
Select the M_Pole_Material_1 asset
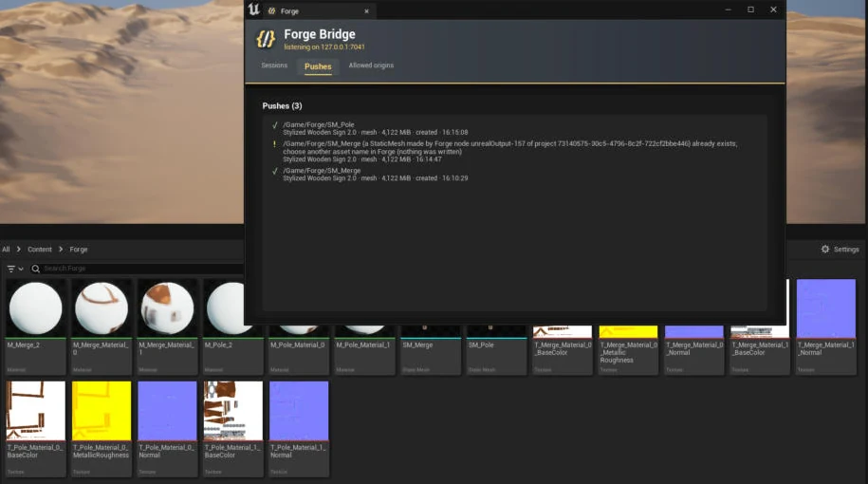pyautogui.click(x=365, y=350)
